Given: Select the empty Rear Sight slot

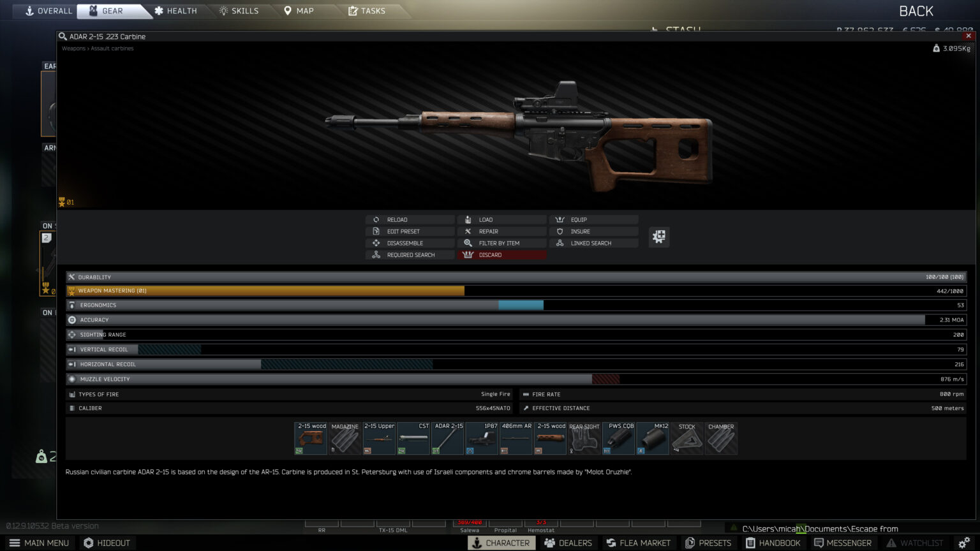Looking at the screenshot, I should (x=584, y=438).
